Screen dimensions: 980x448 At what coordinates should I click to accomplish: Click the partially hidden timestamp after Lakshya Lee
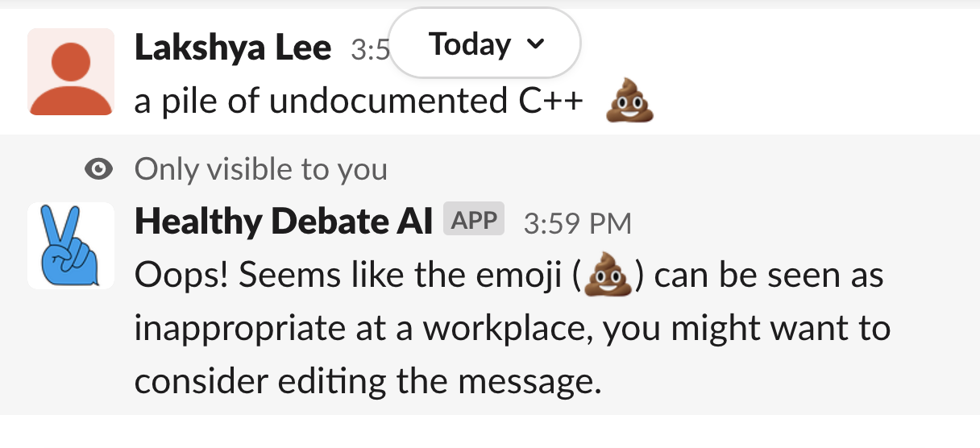(x=370, y=51)
